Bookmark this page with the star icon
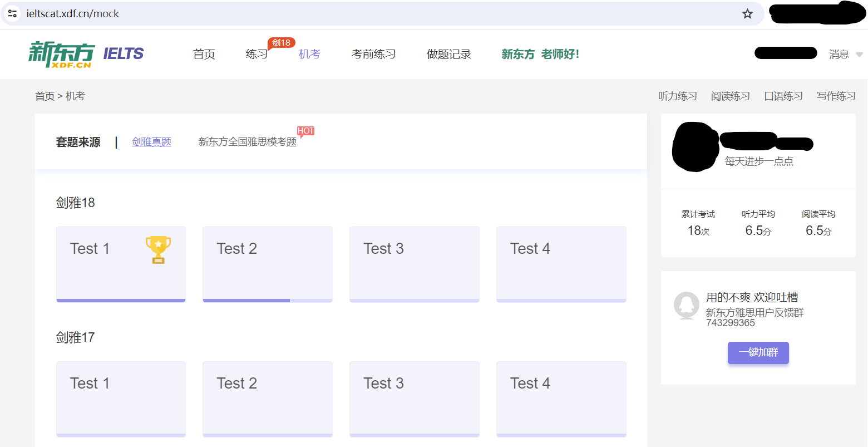Viewport: 868px width, 447px height. point(747,14)
